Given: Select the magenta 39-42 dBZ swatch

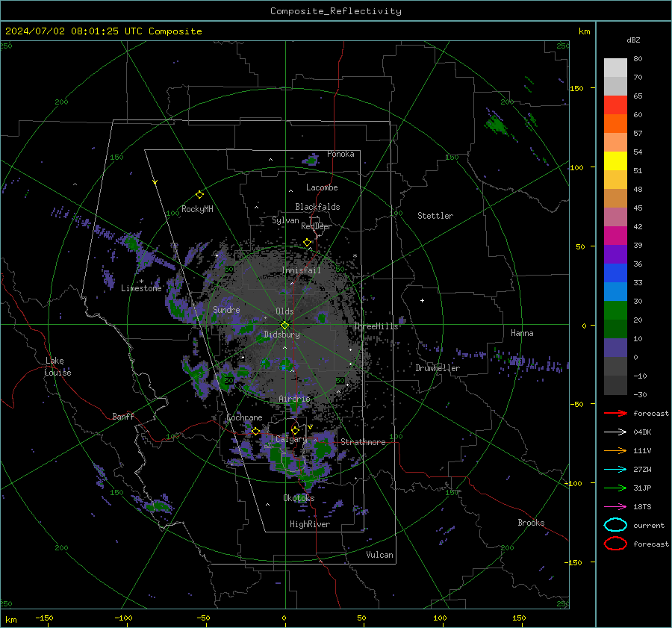Looking at the screenshot, I should (x=615, y=235).
